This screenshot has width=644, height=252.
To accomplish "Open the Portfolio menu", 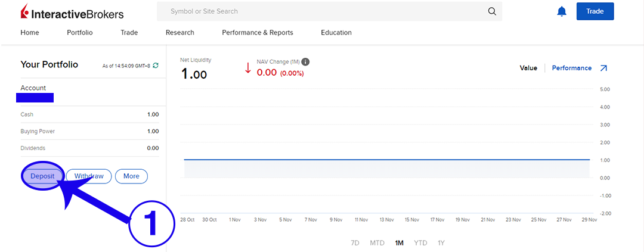I will tap(80, 33).
